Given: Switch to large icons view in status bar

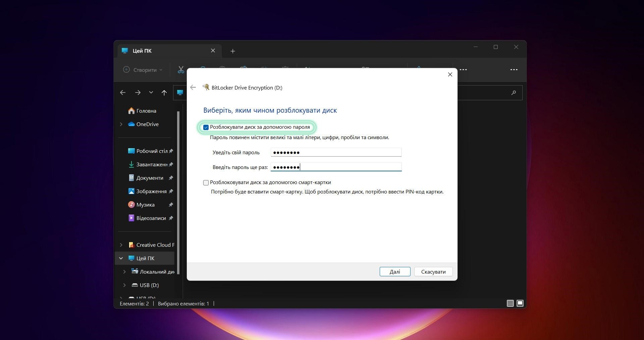Looking at the screenshot, I should (520, 303).
